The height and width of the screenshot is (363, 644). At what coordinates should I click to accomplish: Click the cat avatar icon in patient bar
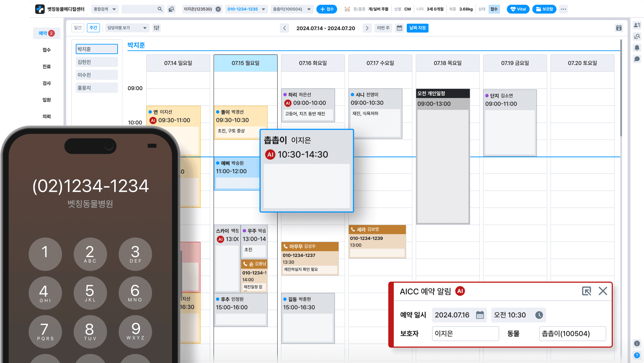(347, 9)
